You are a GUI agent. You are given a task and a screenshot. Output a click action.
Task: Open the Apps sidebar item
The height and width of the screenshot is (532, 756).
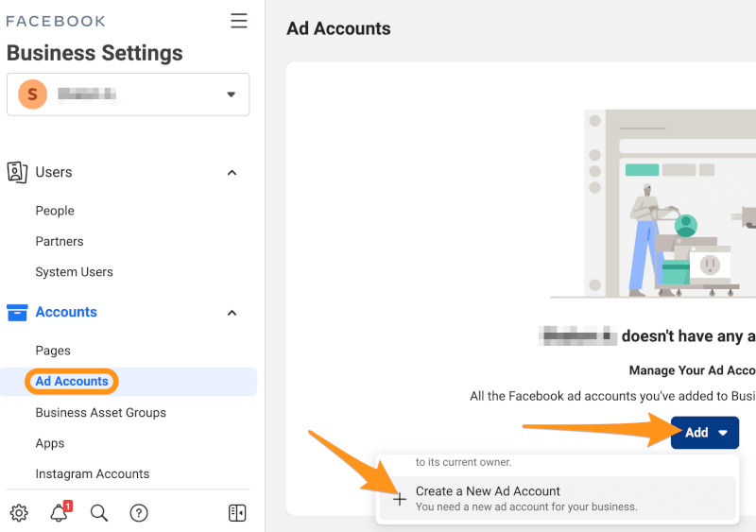point(50,443)
